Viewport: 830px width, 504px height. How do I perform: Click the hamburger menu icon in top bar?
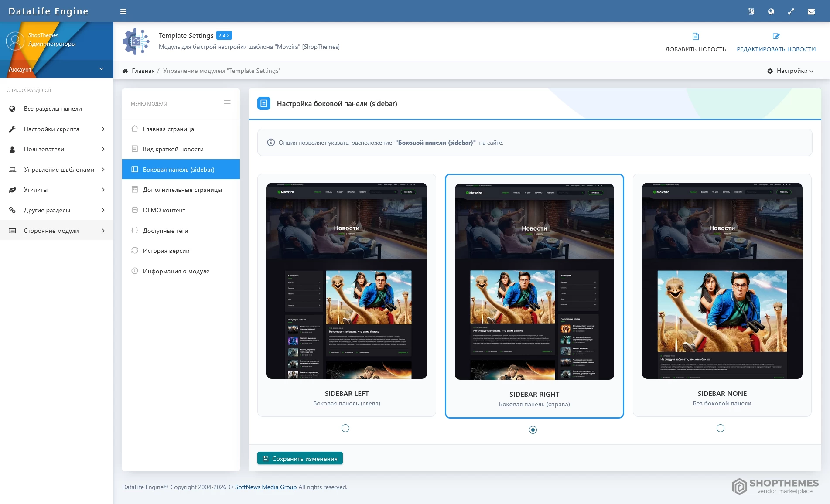click(x=123, y=11)
